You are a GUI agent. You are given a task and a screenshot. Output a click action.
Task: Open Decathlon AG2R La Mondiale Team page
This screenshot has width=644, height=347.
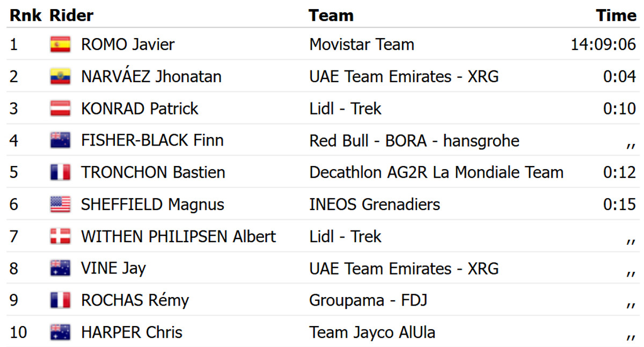pyautogui.click(x=436, y=172)
